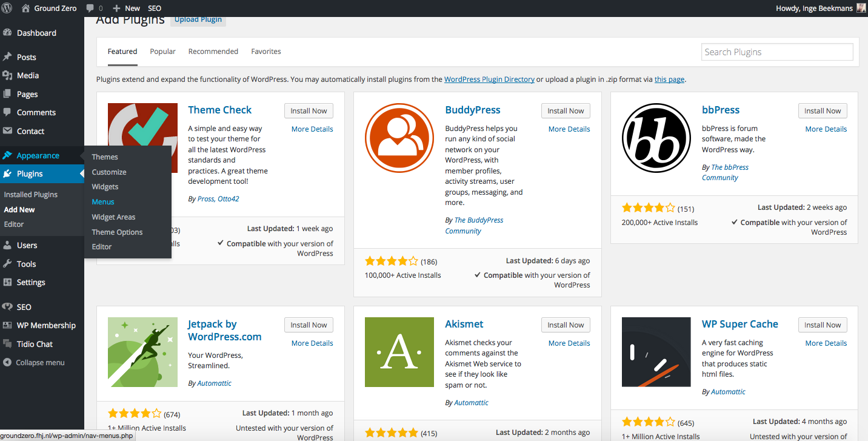The height and width of the screenshot is (441, 868).
Task: Install the WP Super Cache plugin
Action: pyautogui.click(x=823, y=325)
